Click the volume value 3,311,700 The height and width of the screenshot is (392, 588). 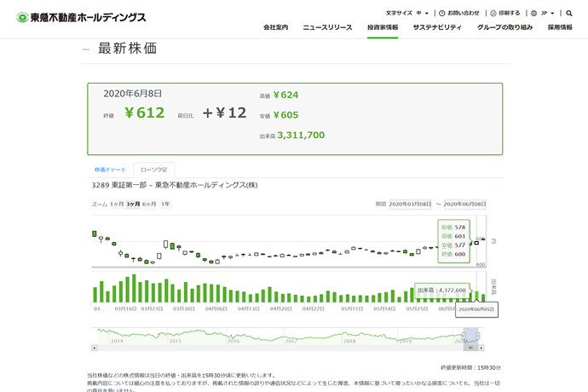[x=301, y=135]
